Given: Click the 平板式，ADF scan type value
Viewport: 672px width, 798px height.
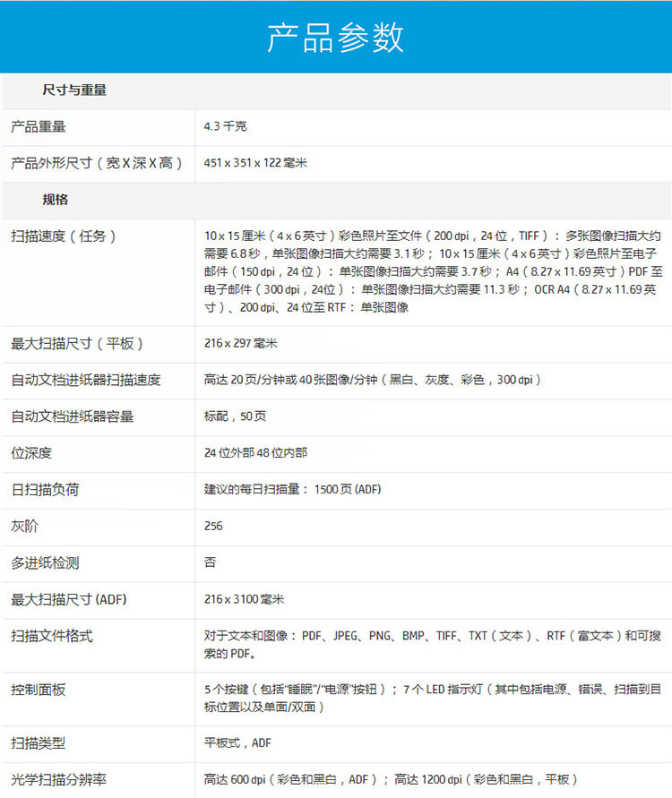Looking at the screenshot, I should coord(237,743).
